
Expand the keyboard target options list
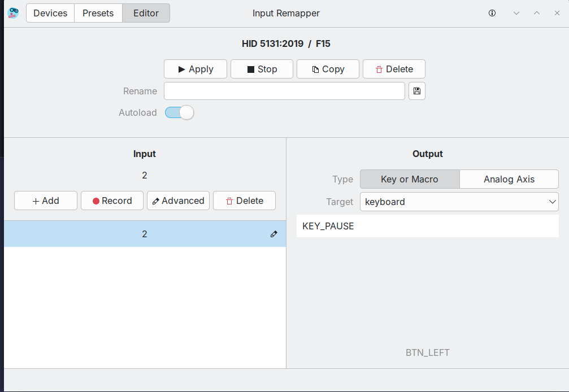(x=553, y=202)
